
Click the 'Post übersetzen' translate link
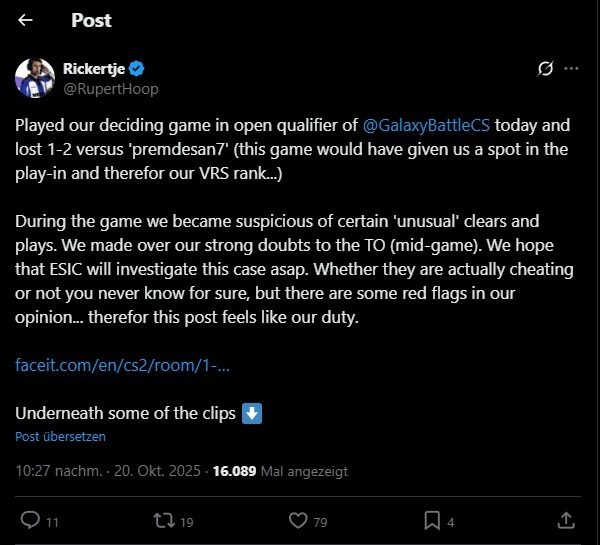60,437
